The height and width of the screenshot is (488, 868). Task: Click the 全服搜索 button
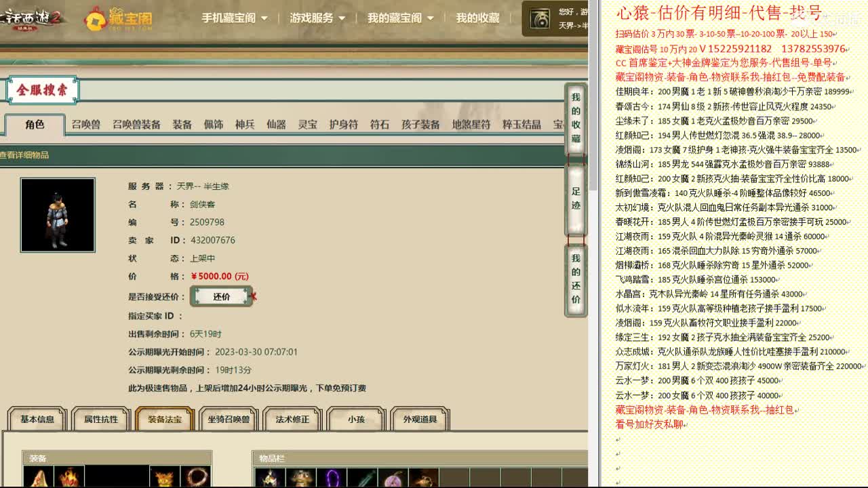(x=43, y=90)
